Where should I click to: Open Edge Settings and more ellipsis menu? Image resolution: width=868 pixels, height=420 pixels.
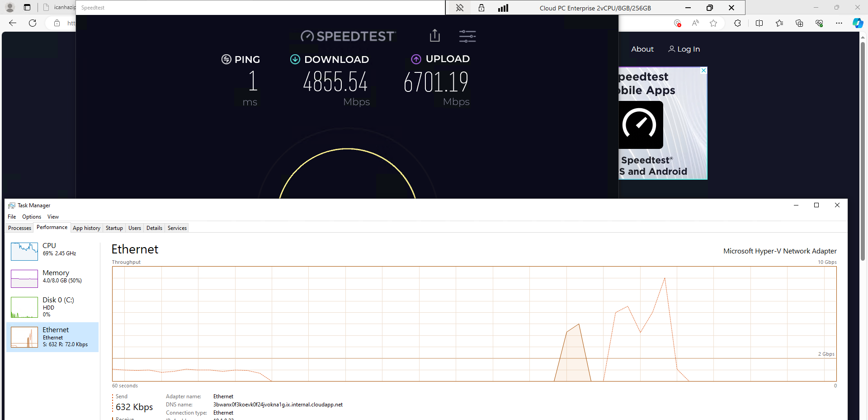pyautogui.click(x=839, y=23)
